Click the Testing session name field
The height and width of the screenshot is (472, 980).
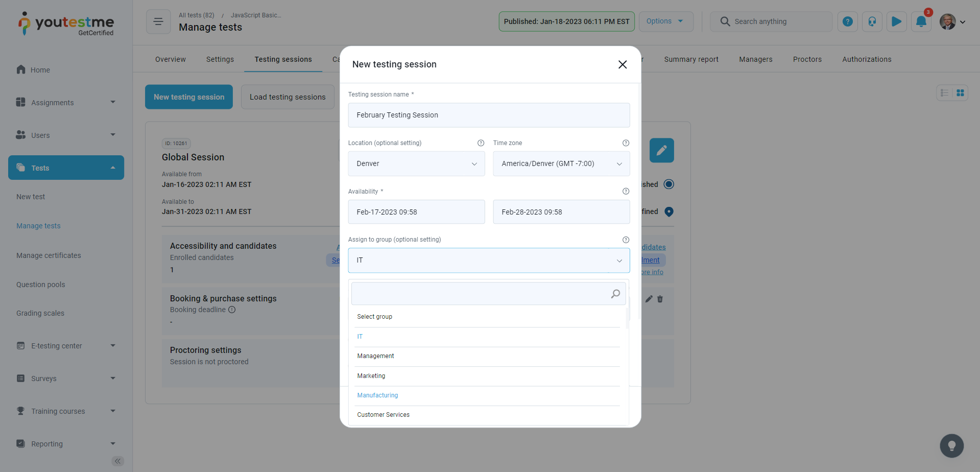(488, 115)
